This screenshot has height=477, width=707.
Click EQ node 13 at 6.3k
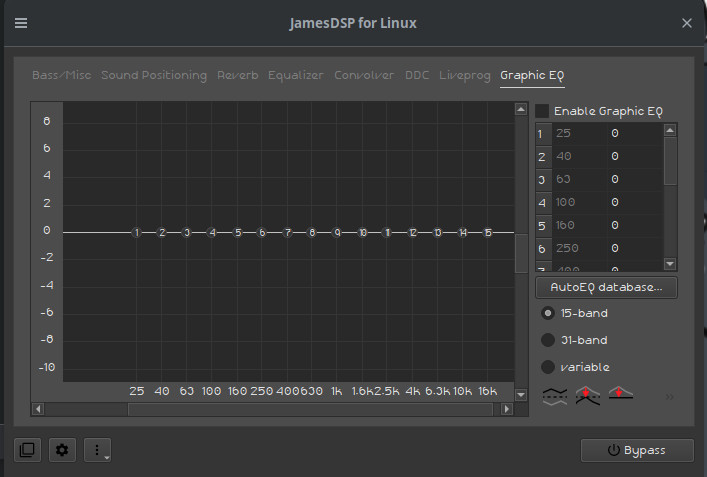point(437,233)
